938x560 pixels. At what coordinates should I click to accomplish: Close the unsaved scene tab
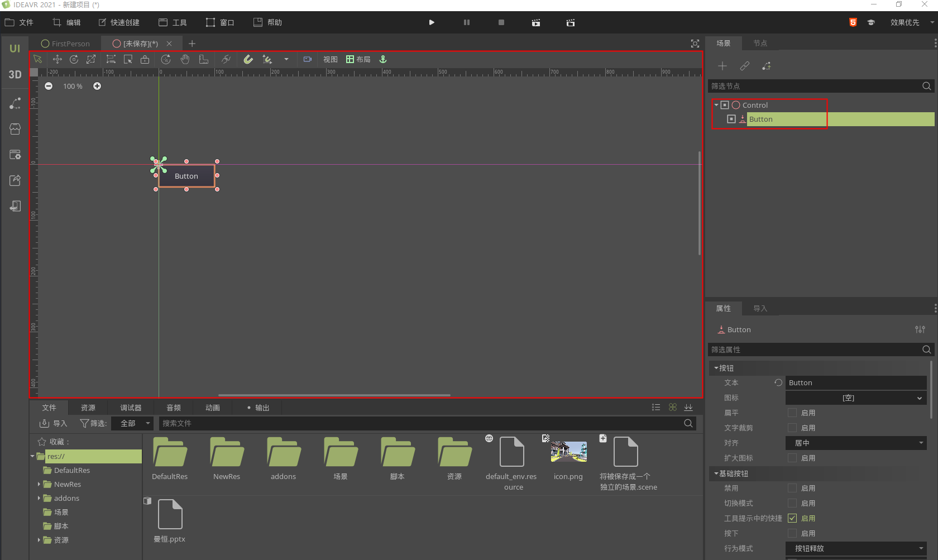click(x=169, y=44)
